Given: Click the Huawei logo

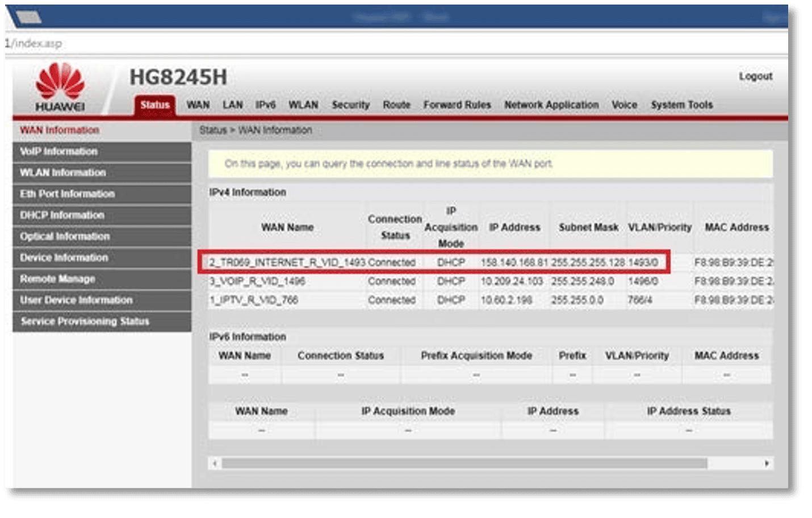Looking at the screenshot, I should tap(60, 87).
